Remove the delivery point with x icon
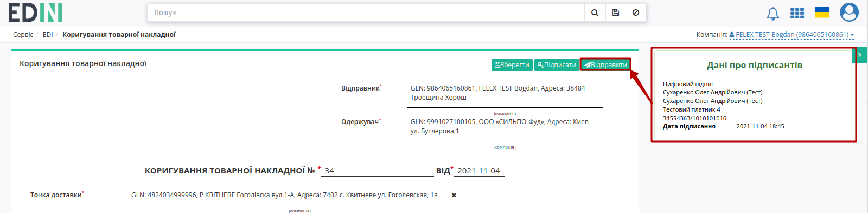 pyautogui.click(x=454, y=195)
